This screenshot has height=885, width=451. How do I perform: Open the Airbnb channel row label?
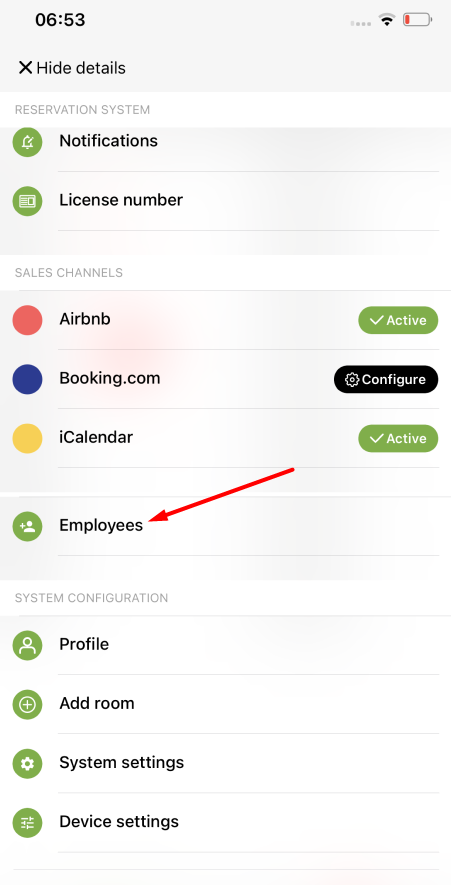(x=85, y=319)
